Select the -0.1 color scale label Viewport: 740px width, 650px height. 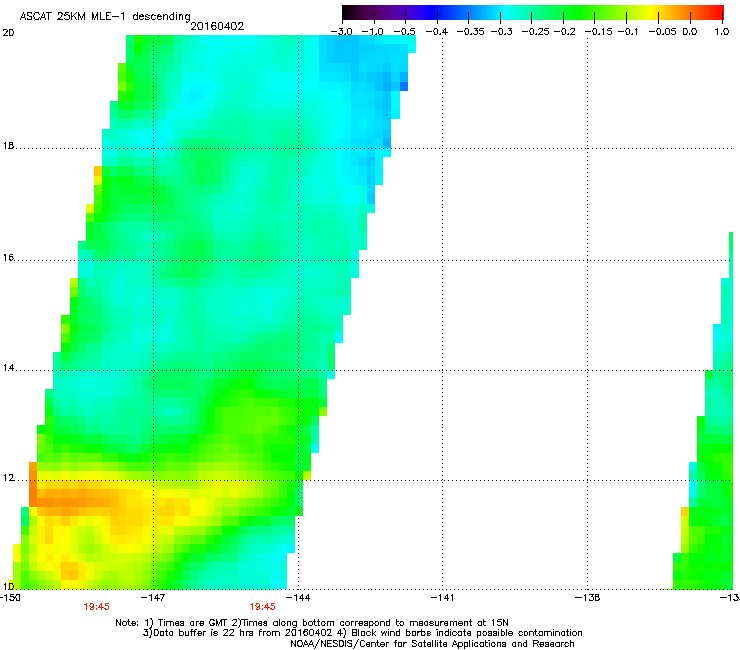[628, 32]
